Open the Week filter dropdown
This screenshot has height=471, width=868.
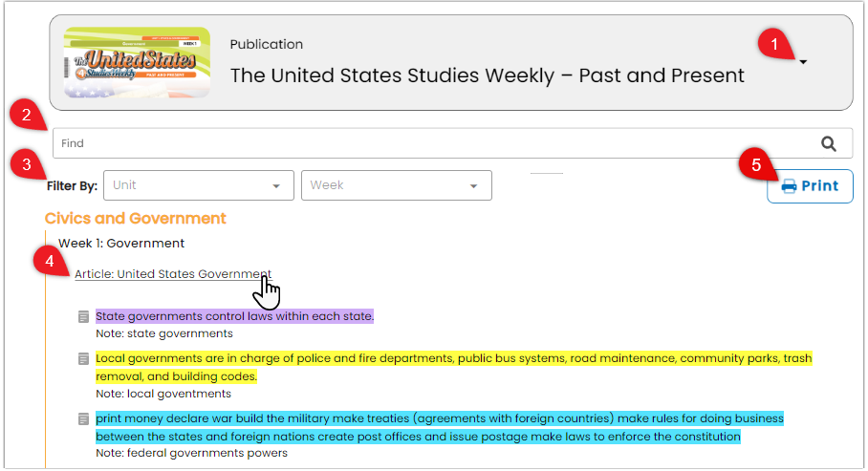(397, 185)
